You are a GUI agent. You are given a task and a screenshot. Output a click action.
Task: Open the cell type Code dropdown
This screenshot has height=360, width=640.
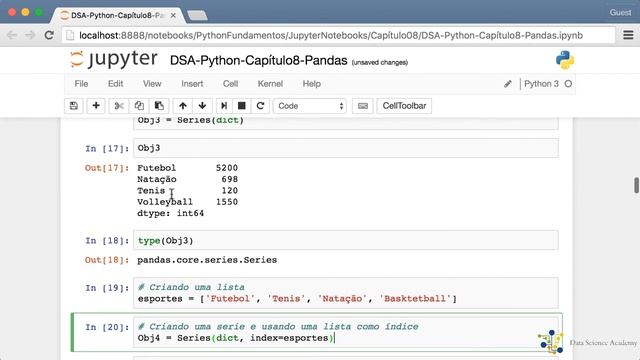(310, 106)
